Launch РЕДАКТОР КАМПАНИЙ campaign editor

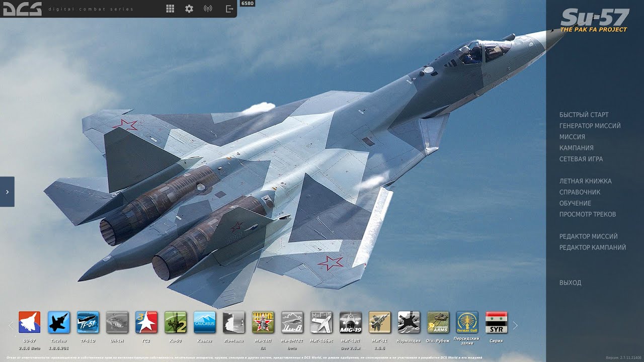point(593,247)
